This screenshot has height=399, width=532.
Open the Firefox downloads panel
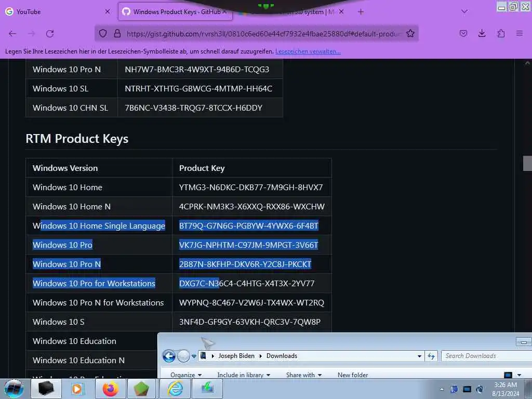(x=482, y=33)
